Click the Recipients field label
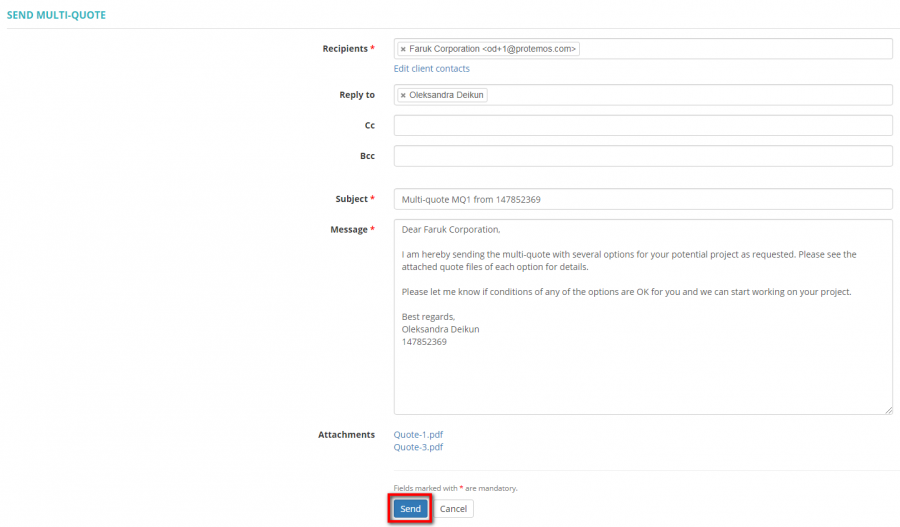Image resolution: width=900 pixels, height=527 pixels. (345, 49)
